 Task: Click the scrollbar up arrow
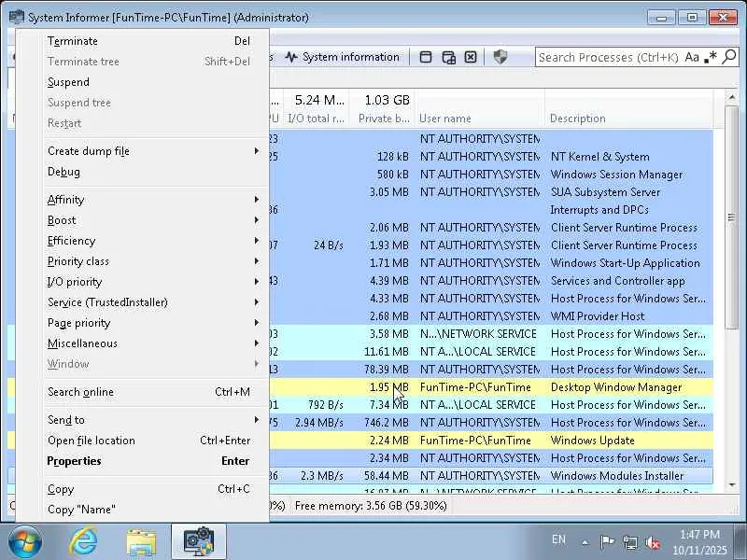731,97
